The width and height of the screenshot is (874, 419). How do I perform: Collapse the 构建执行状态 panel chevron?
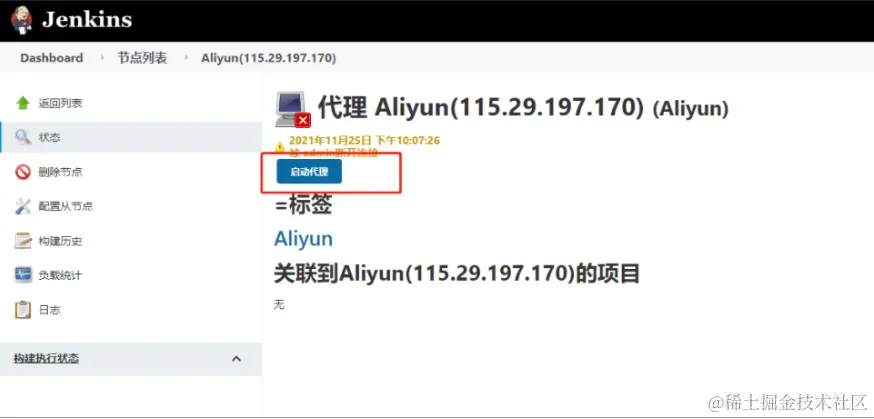click(x=236, y=358)
